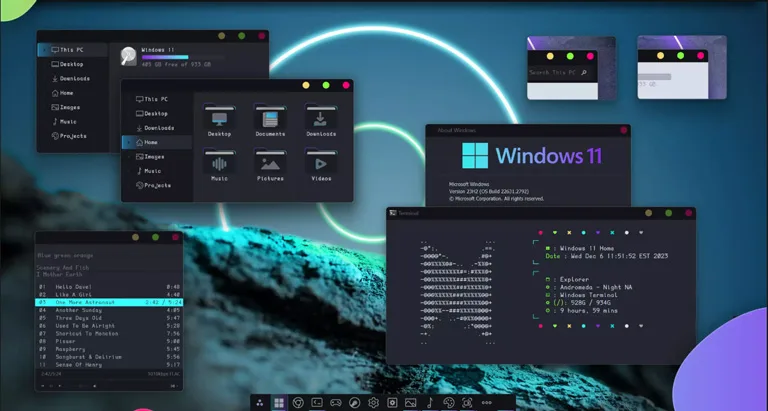Play track 07 Shortcut To Moncton
Image resolution: width=768 pixels, height=411 pixels.
109,334
